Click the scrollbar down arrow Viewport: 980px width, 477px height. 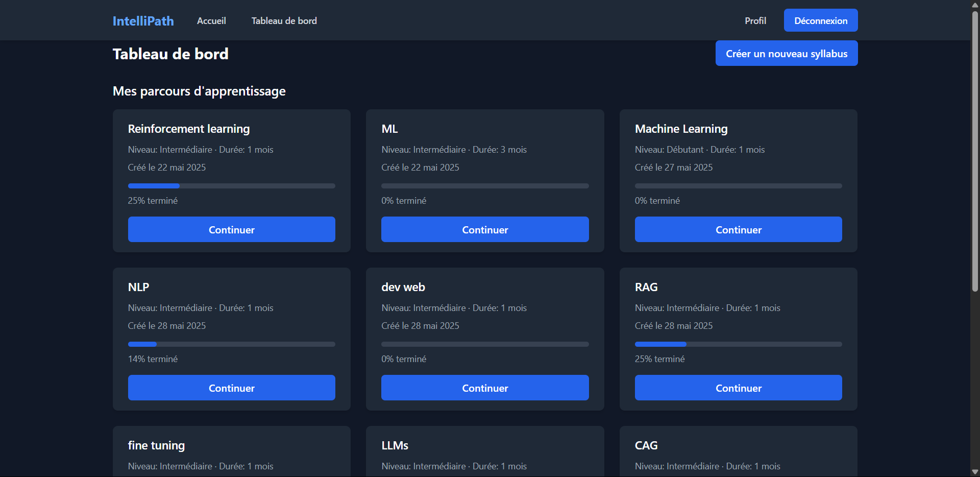pos(975,472)
